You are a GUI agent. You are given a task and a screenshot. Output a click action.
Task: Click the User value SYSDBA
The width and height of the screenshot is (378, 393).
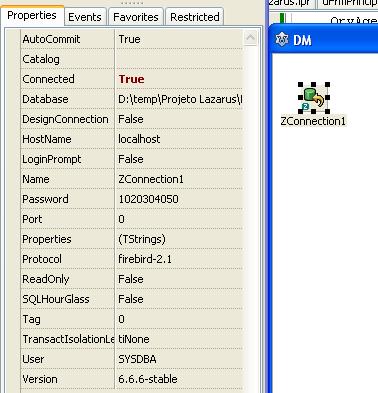tap(137, 359)
